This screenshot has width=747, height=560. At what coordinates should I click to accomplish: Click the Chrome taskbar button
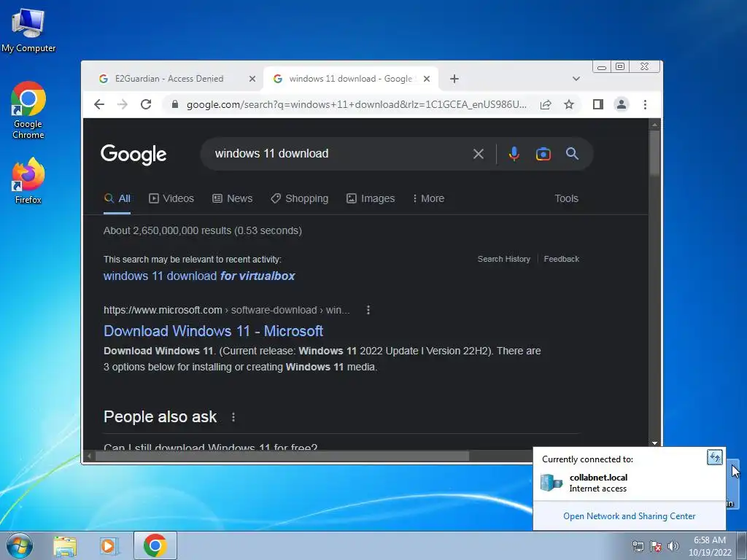pyautogui.click(x=155, y=545)
